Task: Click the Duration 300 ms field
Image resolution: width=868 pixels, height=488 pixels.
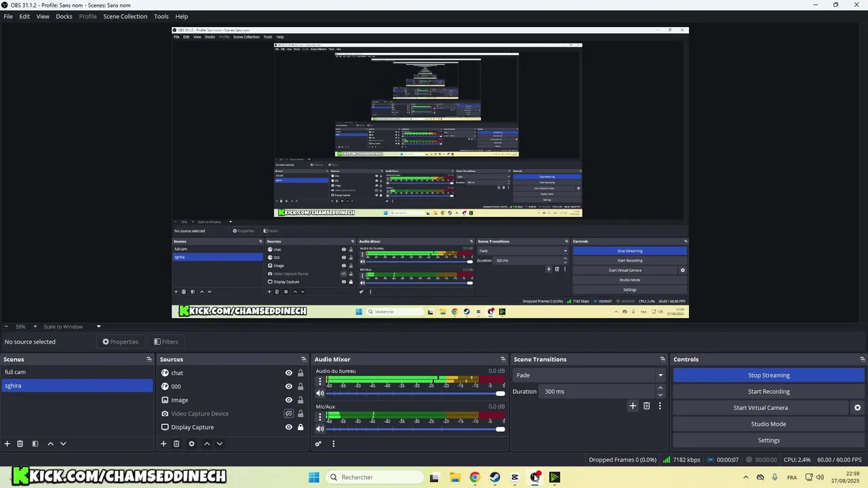Action: click(598, 391)
